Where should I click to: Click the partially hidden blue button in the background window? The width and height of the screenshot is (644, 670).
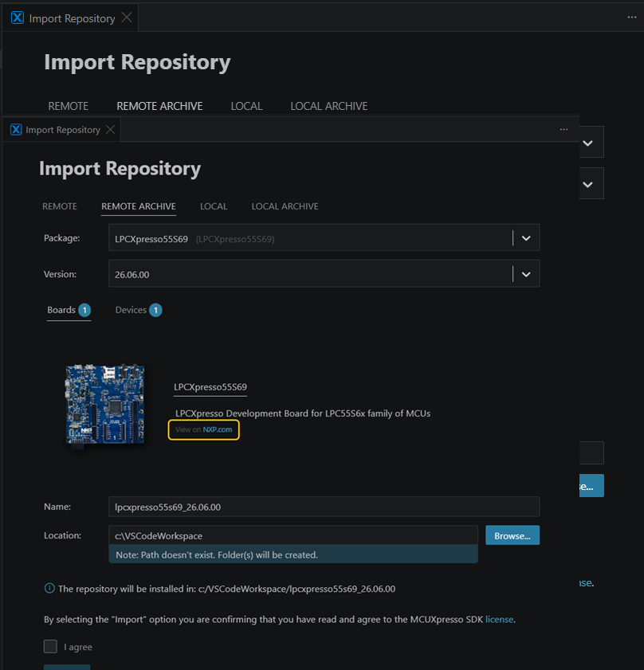(x=592, y=485)
